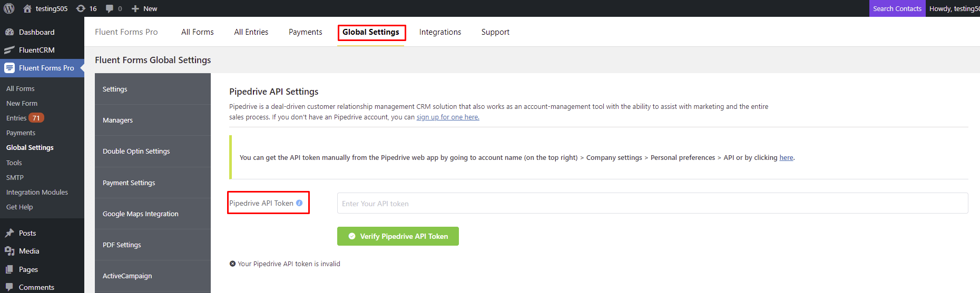Click the Search Contacts button
Viewport: 980px width, 293px height.
click(x=897, y=8)
